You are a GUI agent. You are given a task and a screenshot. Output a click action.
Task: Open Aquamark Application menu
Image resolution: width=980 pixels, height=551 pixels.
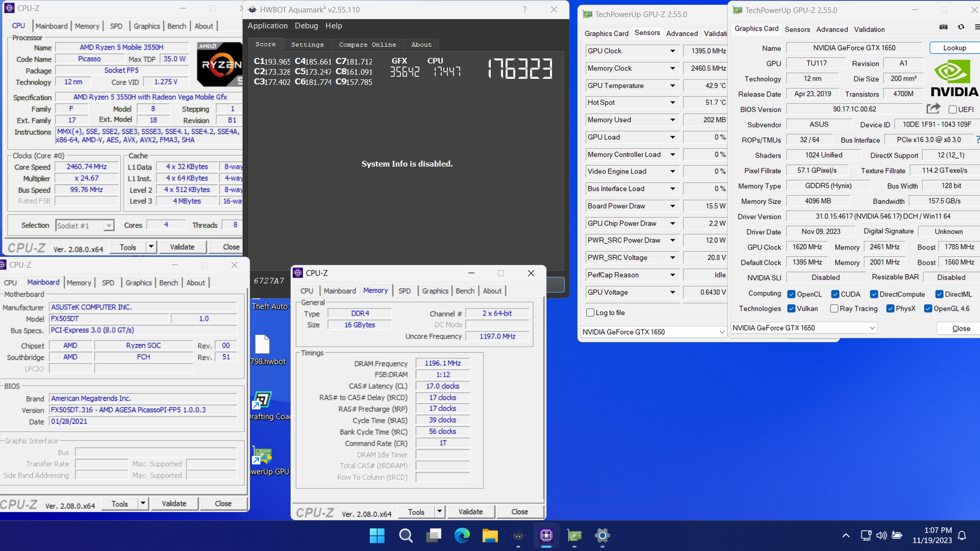click(x=267, y=26)
